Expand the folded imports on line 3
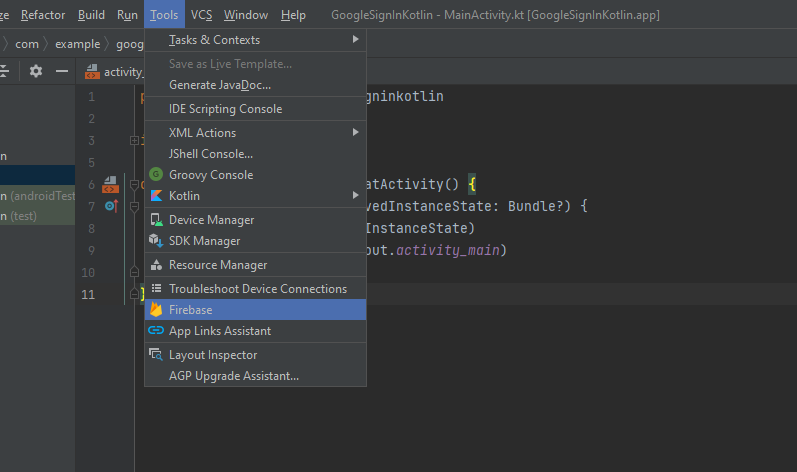The width and height of the screenshot is (797, 472). coord(134,140)
